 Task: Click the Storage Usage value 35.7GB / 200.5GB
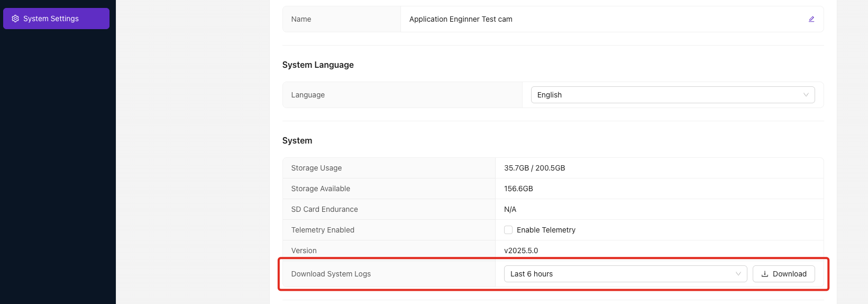click(x=534, y=168)
